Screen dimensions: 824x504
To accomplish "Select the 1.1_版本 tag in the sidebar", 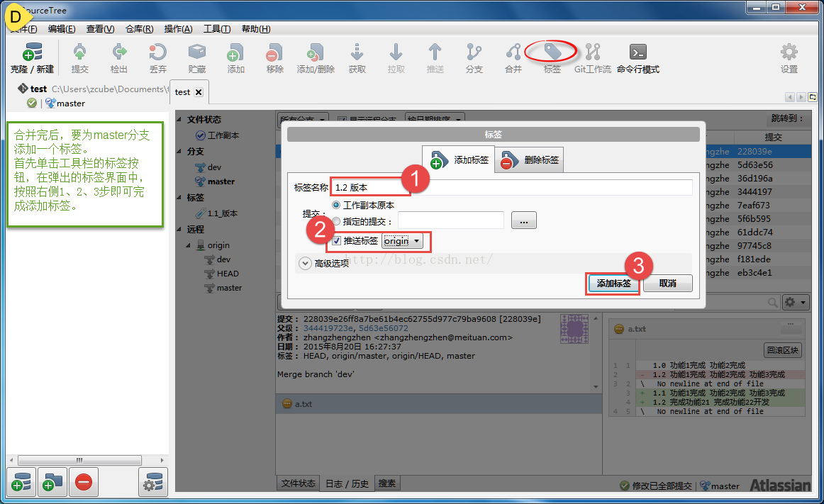I will [216, 213].
